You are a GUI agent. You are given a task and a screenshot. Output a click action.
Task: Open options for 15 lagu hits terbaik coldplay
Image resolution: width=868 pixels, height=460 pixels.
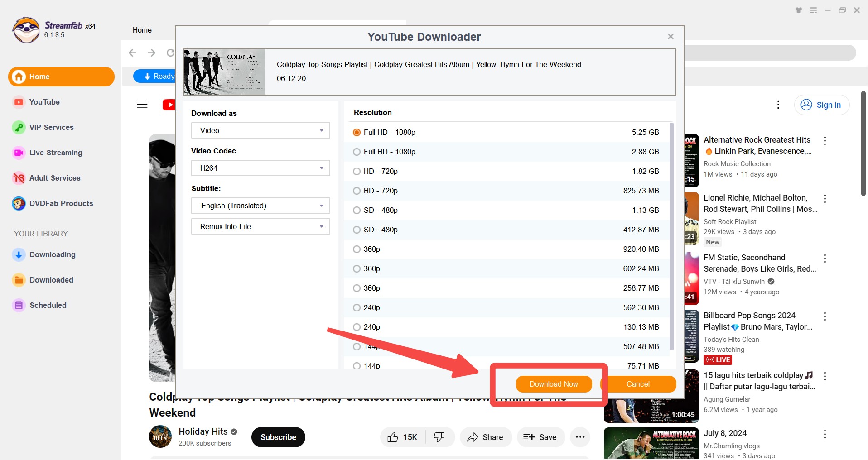(825, 376)
